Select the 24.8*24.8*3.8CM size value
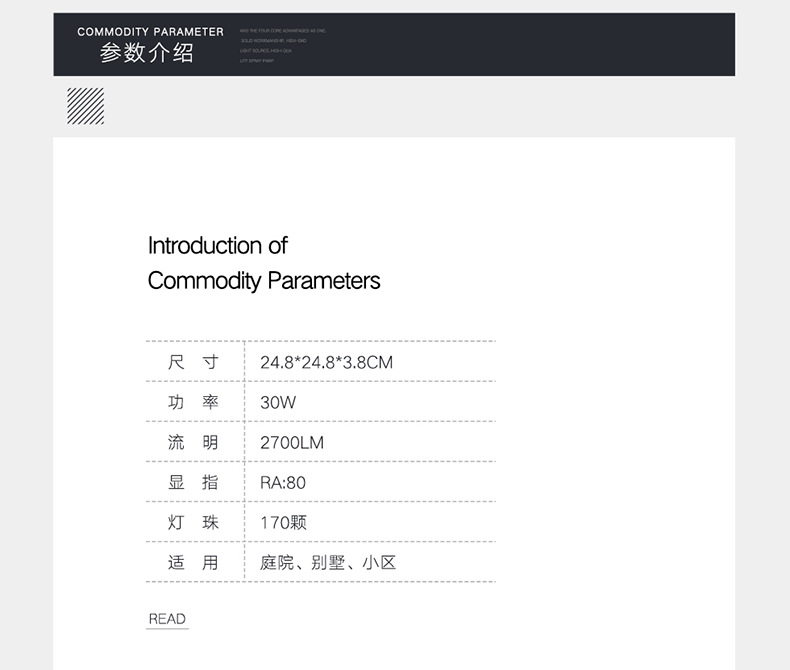This screenshot has height=670, width=790. click(326, 362)
